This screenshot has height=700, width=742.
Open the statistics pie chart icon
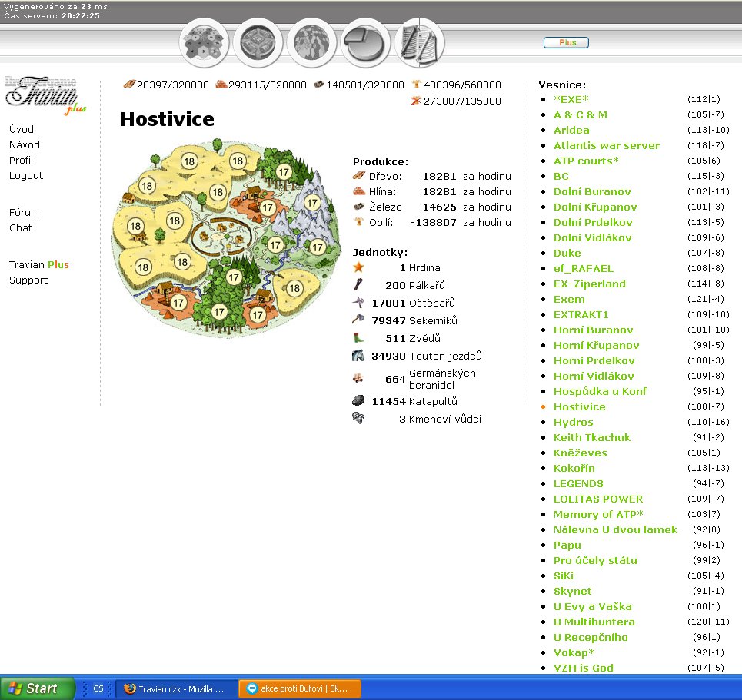(365, 42)
